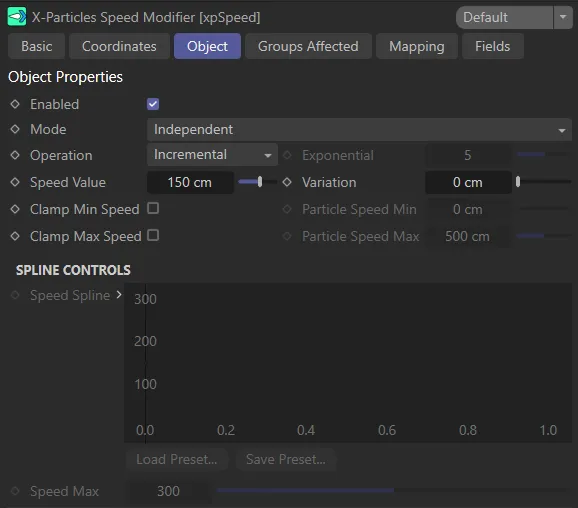This screenshot has width=578, height=508.
Task: Click the xpSpeed modifier icon in header
Action: (17, 17)
